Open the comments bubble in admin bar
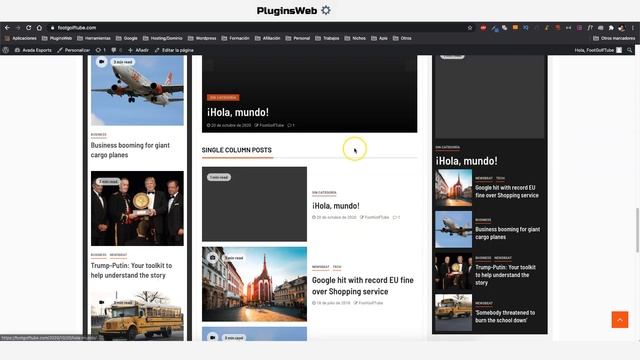Image resolution: width=640 pixels, height=360 pixels. coord(116,50)
